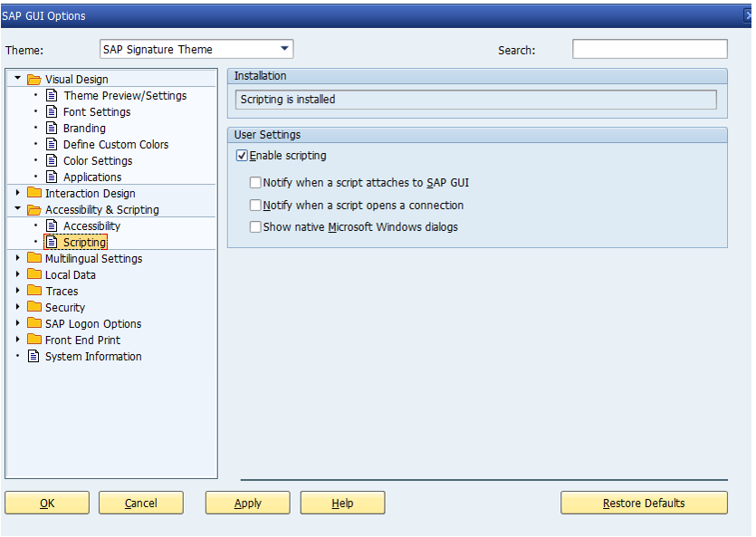756x537 pixels.
Task: Select Theme Preview/Settings in the tree
Action: coord(125,95)
